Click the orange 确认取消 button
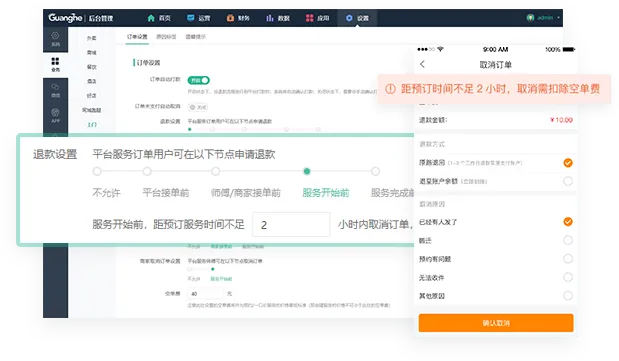Viewport: 619px width, 361px height. coord(496,323)
